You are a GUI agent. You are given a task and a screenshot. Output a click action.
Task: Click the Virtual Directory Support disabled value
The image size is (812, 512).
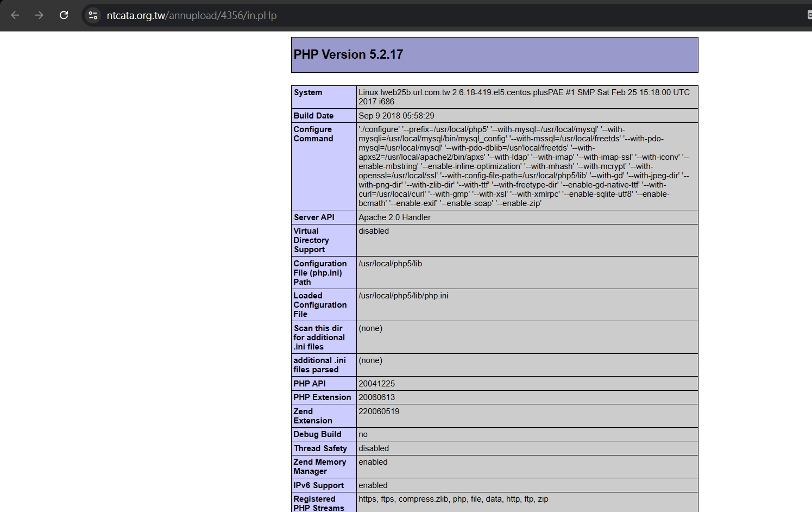(x=374, y=231)
